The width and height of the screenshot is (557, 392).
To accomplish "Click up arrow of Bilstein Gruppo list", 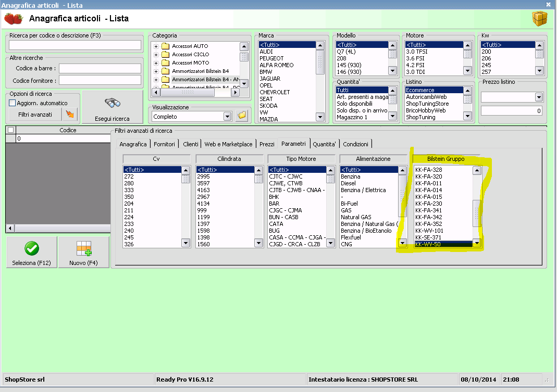I will coord(477,170).
